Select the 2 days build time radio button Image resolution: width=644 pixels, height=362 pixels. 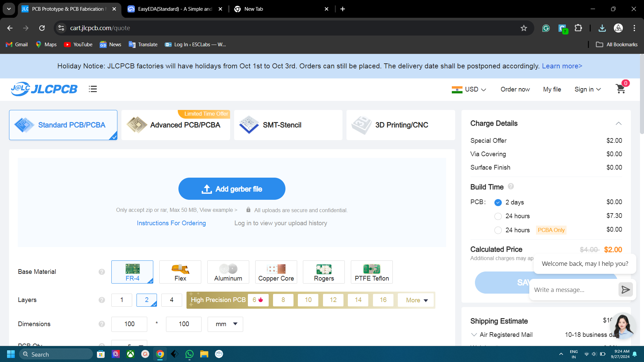(x=498, y=202)
